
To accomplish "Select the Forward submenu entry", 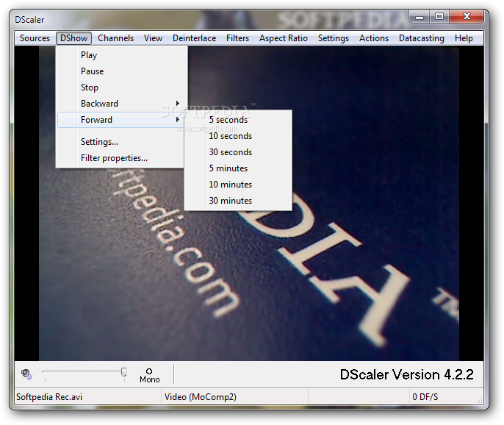I will point(120,120).
